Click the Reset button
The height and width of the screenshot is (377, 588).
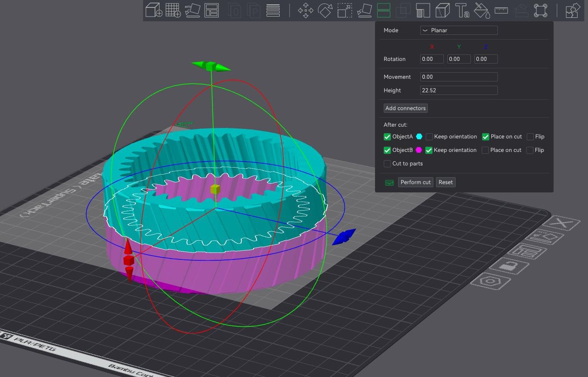(446, 182)
